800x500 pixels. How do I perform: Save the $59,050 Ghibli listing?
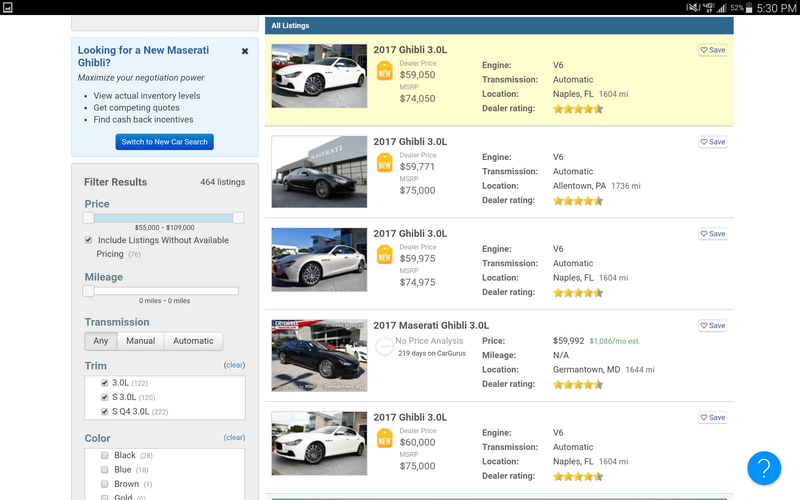coord(713,50)
